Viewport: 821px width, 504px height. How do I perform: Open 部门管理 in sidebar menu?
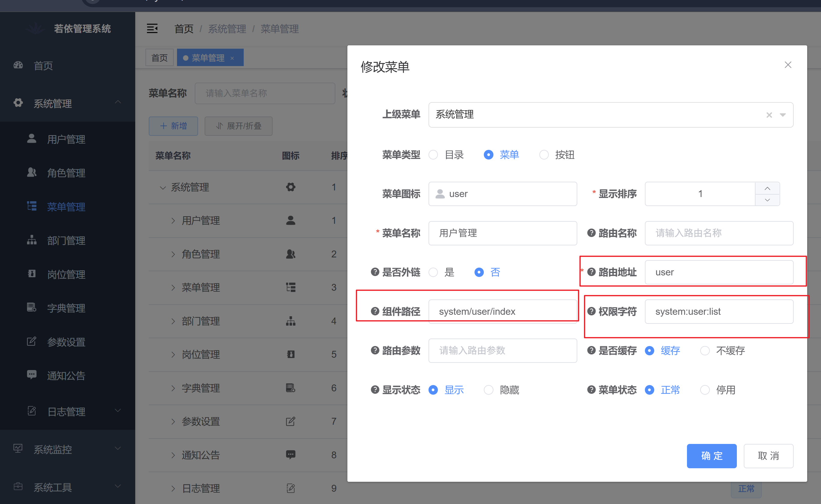click(66, 240)
